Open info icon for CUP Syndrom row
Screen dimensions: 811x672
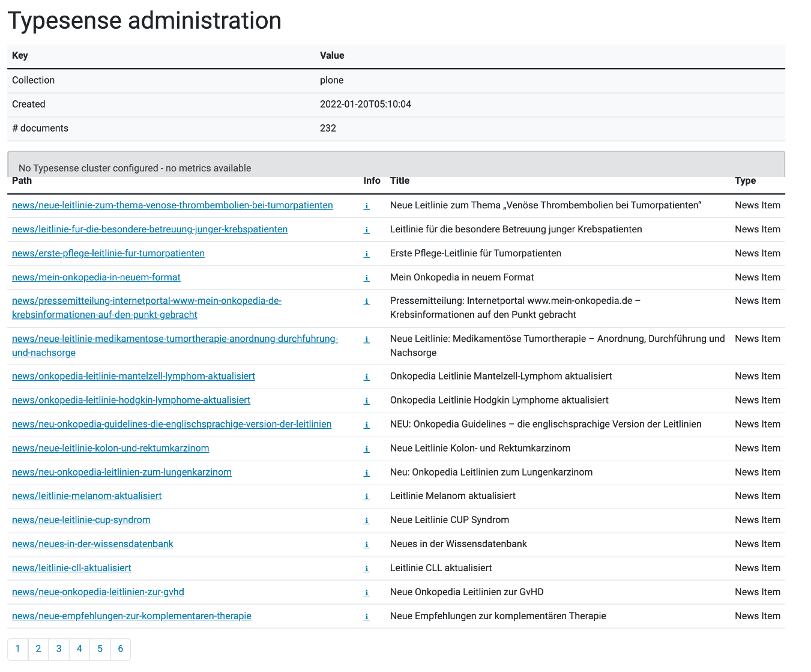(x=367, y=521)
